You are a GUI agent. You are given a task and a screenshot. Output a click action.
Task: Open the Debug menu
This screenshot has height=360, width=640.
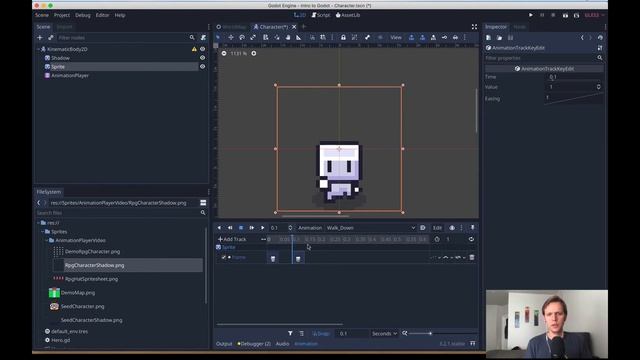(x=82, y=15)
